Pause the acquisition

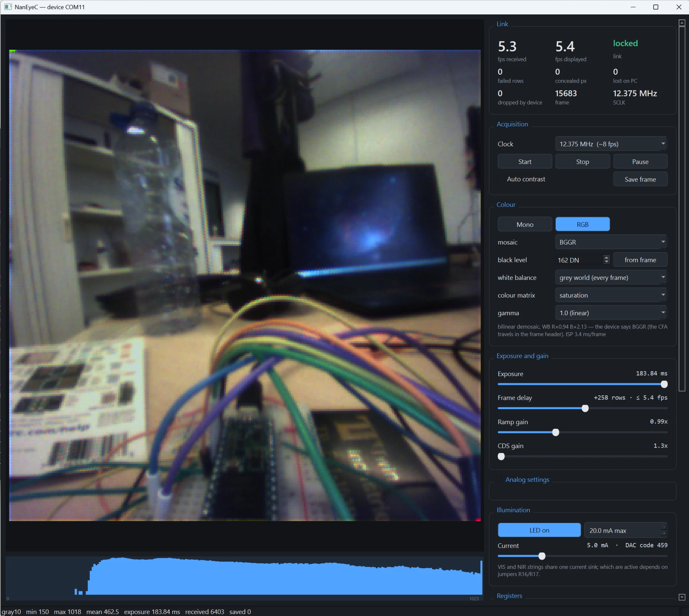(640, 161)
